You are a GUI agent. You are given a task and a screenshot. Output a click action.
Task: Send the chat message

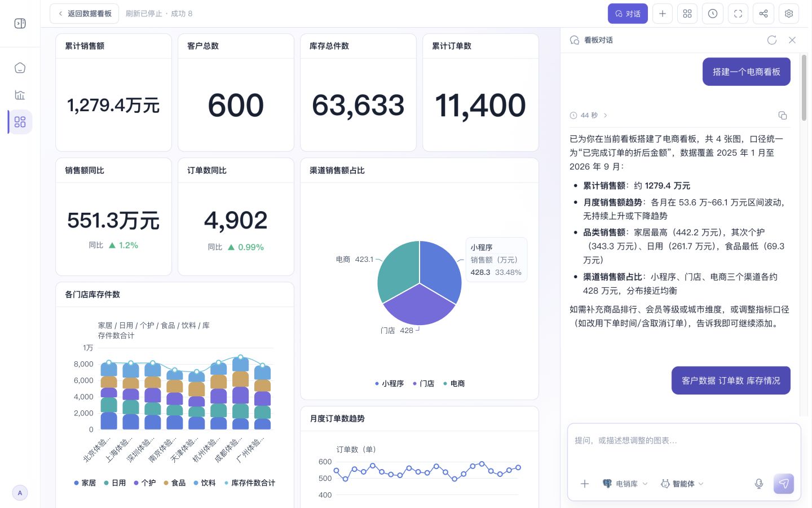pyautogui.click(x=784, y=484)
